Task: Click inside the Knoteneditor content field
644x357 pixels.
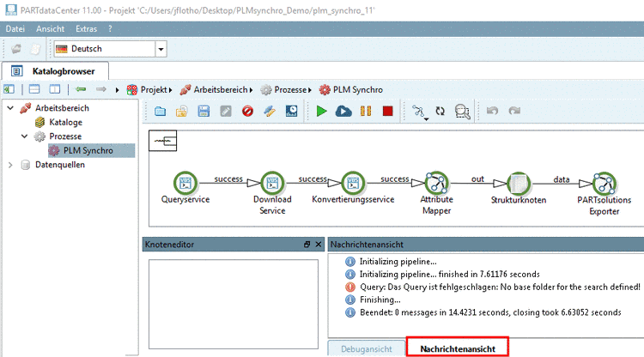Action: pos(234,304)
